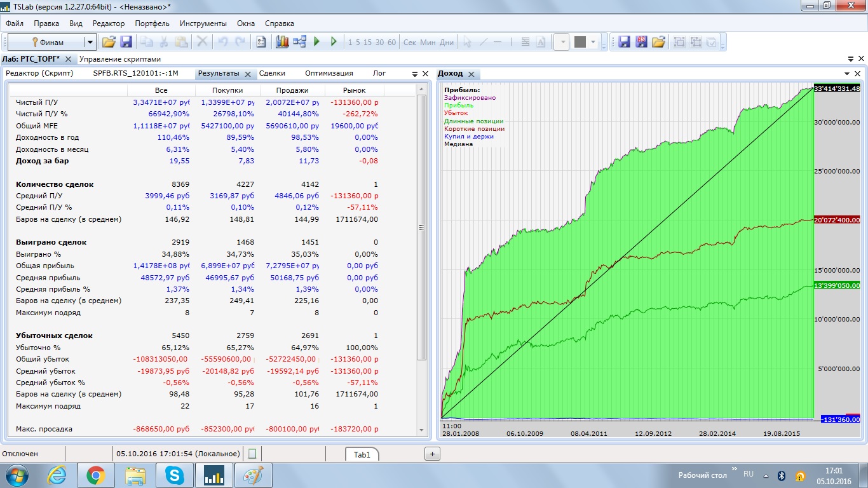Open the properties sheet icon
This screenshot has height=488, width=868.
pos(261,42)
